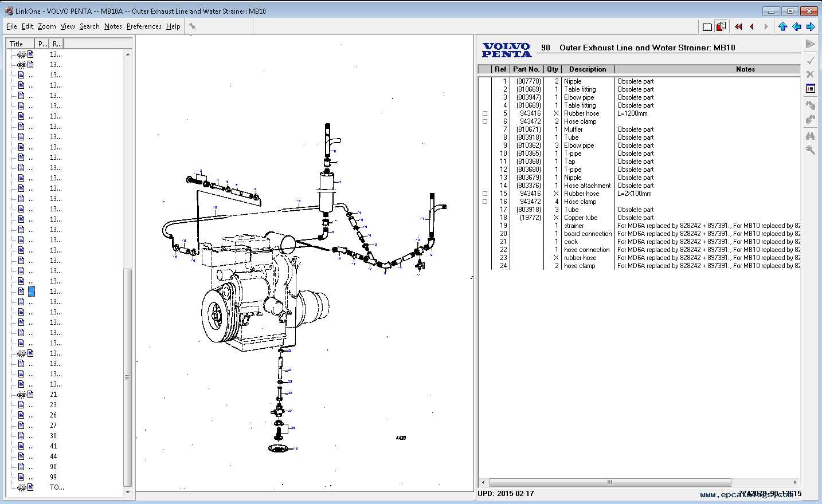Tick the checkbox for ref 16 Hose clamp
Image resolution: width=822 pixels, height=504 pixels.
click(x=485, y=202)
